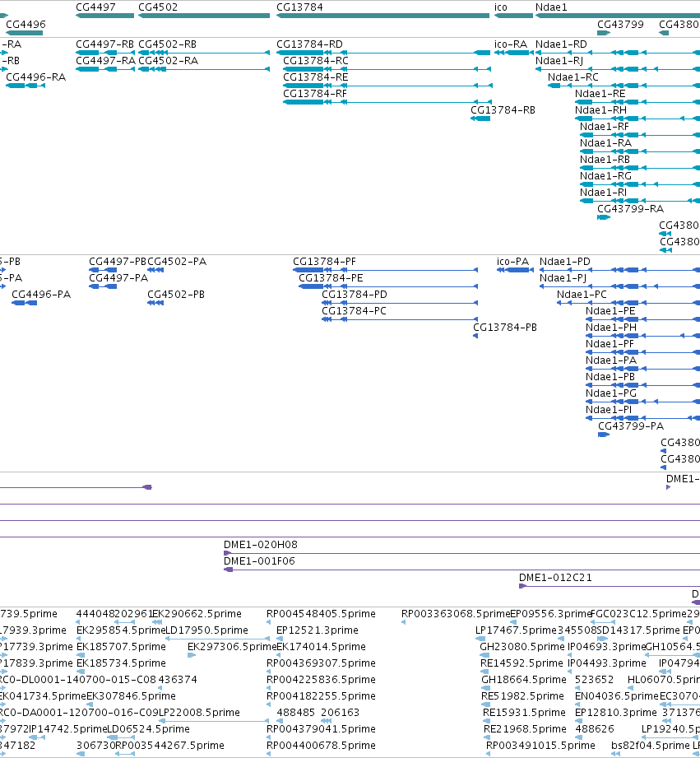
Task: Click the CG4496 gene label
Action: [25, 24]
